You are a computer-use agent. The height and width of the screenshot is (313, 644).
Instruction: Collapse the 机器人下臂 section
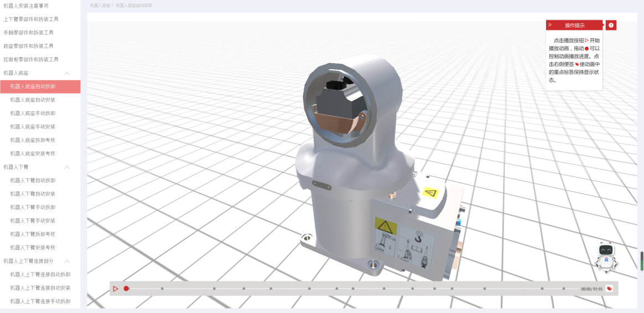[67, 167]
